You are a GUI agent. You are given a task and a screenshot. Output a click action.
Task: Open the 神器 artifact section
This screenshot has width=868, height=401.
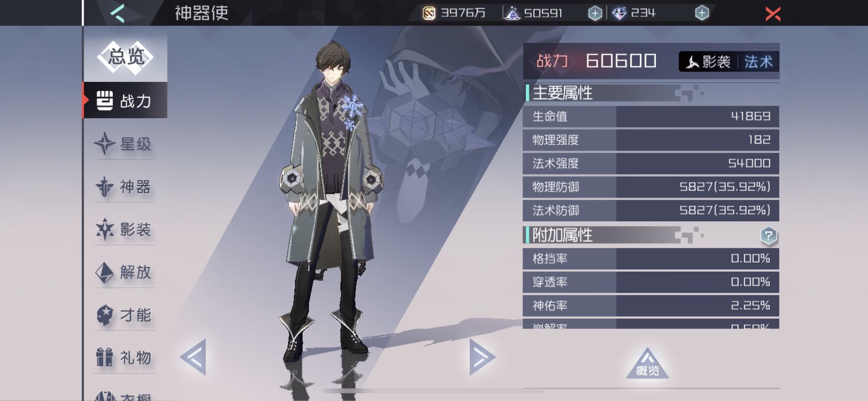tap(124, 186)
